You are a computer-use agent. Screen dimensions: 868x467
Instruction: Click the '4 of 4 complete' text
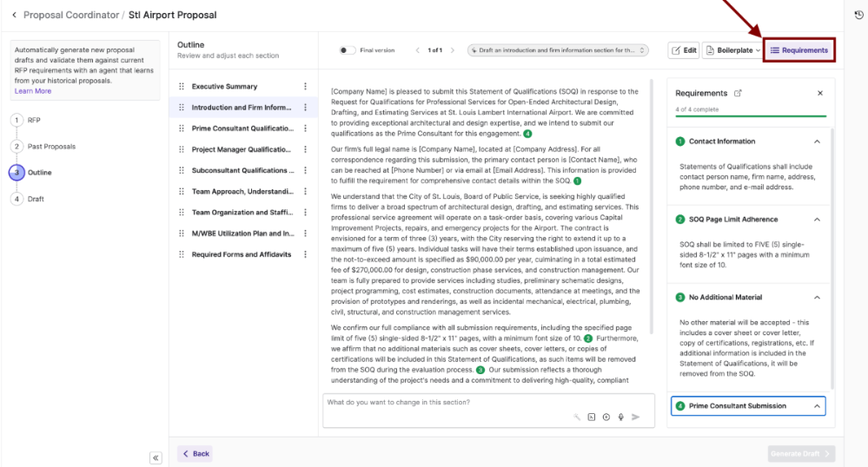697,109
